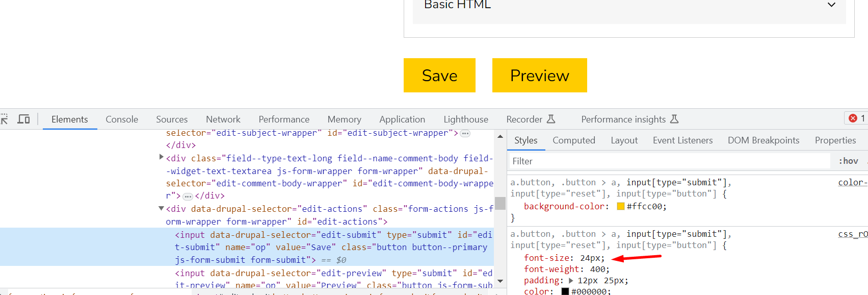Screen dimensions: 868x295
Task: Click DOM panel scroll up arrow
Action: pos(500,136)
